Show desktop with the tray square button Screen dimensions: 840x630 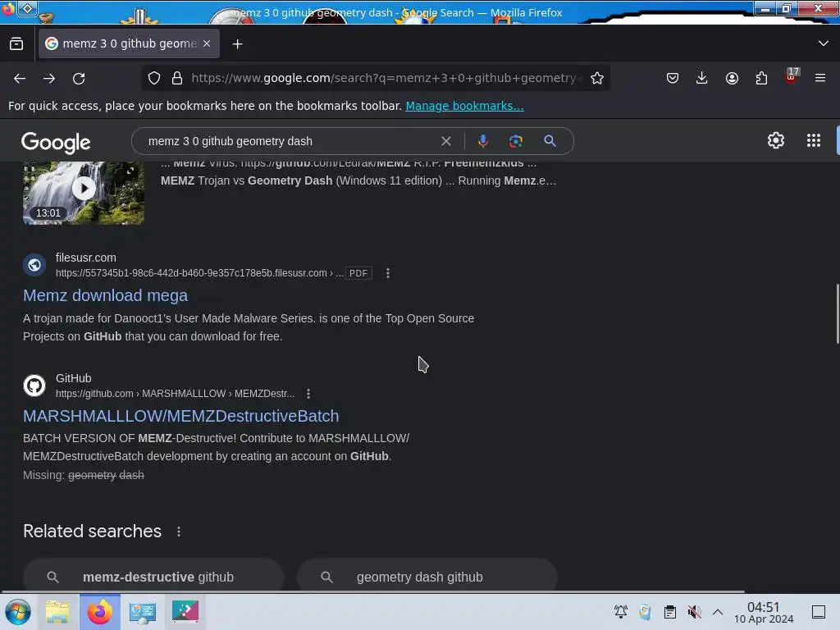click(x=819, y=612)
